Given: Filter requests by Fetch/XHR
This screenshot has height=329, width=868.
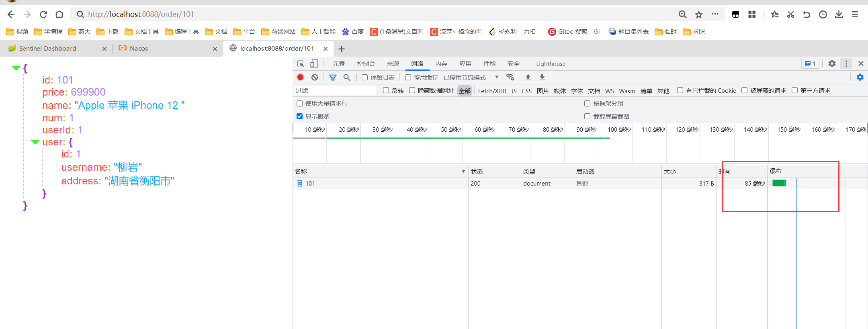Looking at the screenshot, I should [x=492, y=91].
